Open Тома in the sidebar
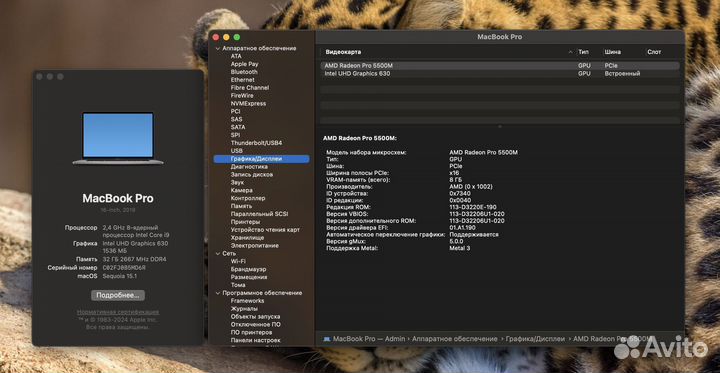The width and height of the screenshot is (720, 373). 238,285
